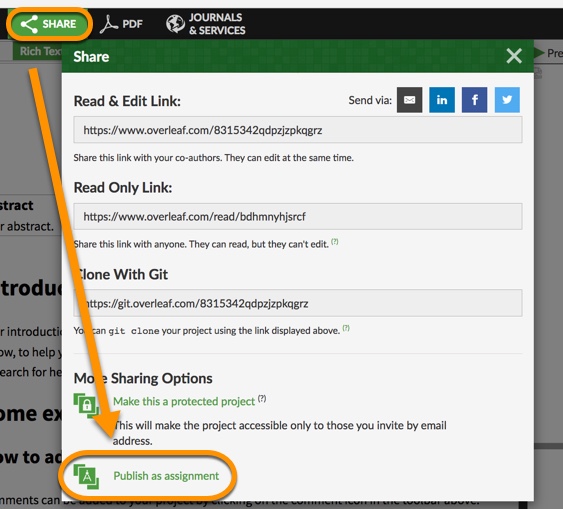
Task: Click the share icon inside SHARE button
Action: 29,24
